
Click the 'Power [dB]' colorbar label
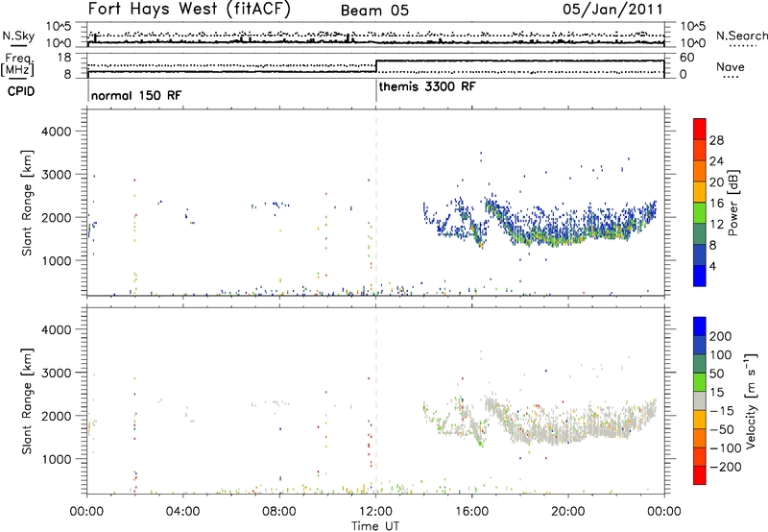tap(733, 203)
